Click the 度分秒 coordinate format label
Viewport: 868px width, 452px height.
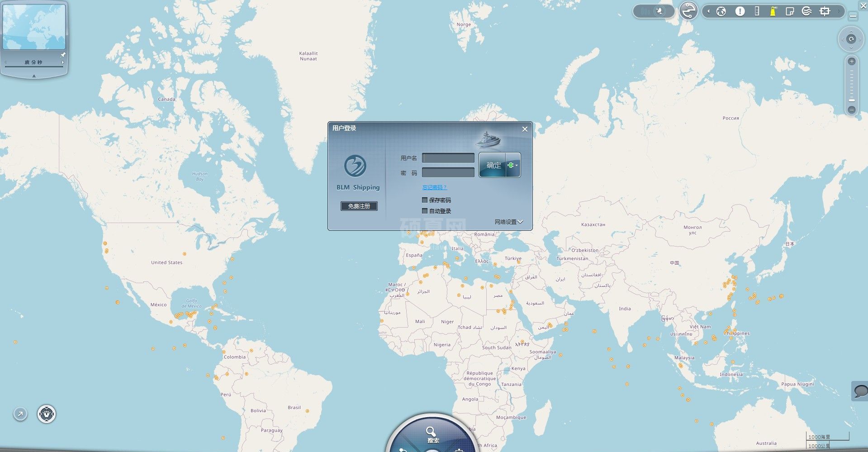click(33, 62)
